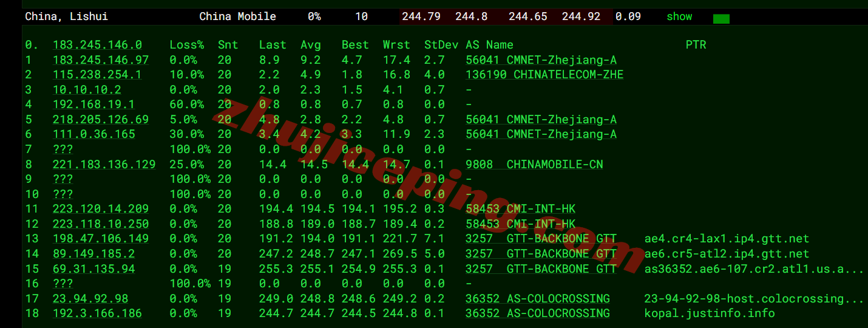Open AS link CMI-INT-HK on hop 11
The width and height of the screenshot is (868, 328).
coord(521,209)
